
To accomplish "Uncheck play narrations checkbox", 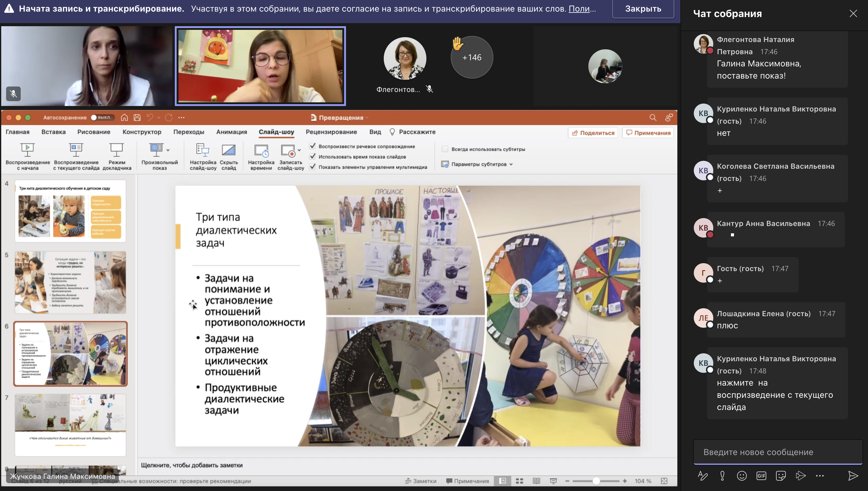I will pyautogui.click(x=313, y=146).
